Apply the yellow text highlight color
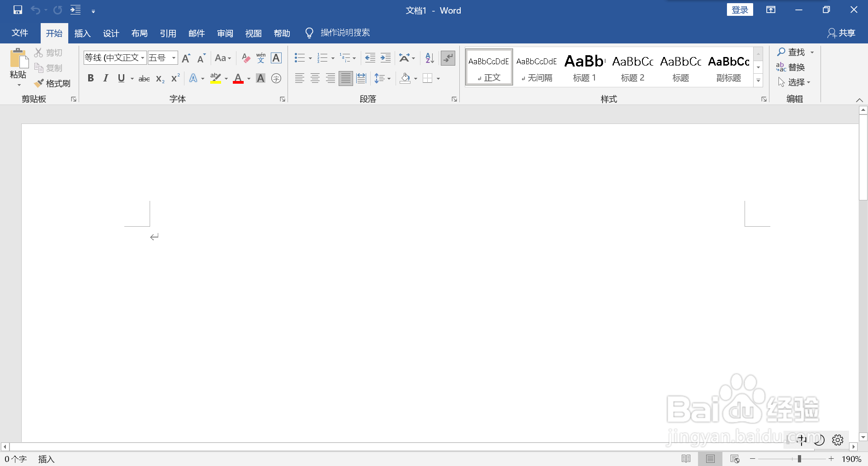 (216, 78)
